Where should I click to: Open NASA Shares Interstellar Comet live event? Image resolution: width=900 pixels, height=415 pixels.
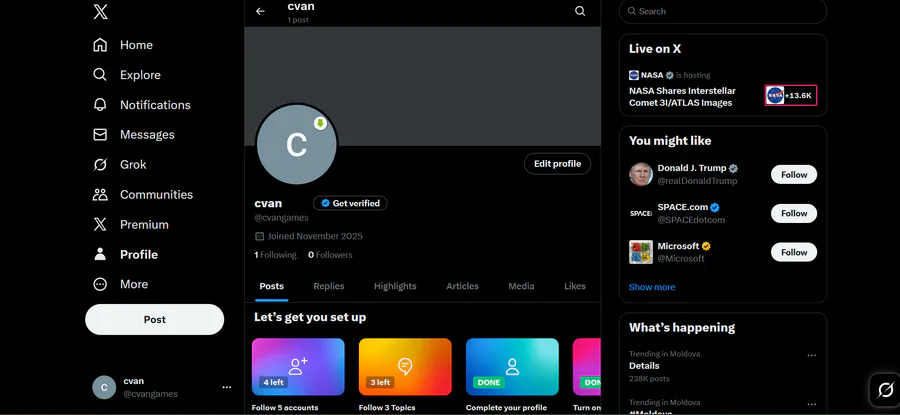tap(682, 97)
